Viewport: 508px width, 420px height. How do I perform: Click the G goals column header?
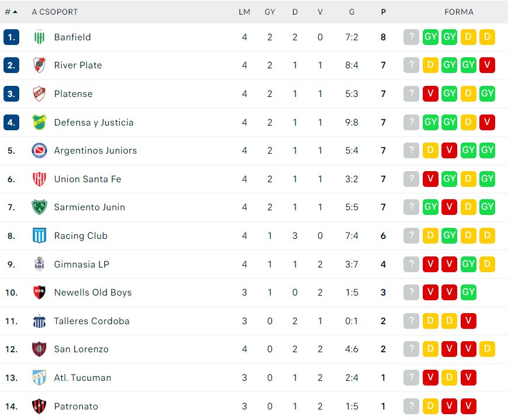(352, 12)
